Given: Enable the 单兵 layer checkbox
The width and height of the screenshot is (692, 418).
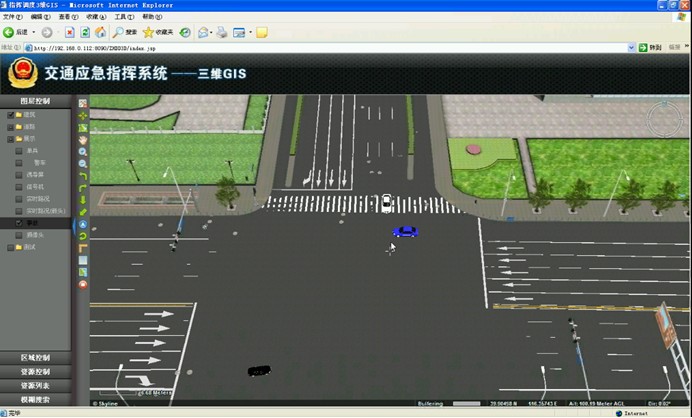Looking at the screenshot, I should pos(19,151).
